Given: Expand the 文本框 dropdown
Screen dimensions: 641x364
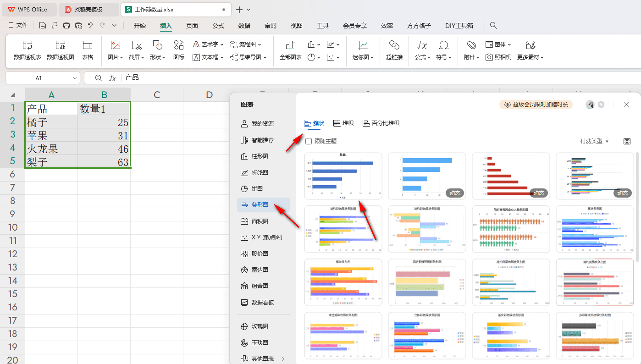Looking at the screenshot, I should pyautogui.click(x=222, y=57).
